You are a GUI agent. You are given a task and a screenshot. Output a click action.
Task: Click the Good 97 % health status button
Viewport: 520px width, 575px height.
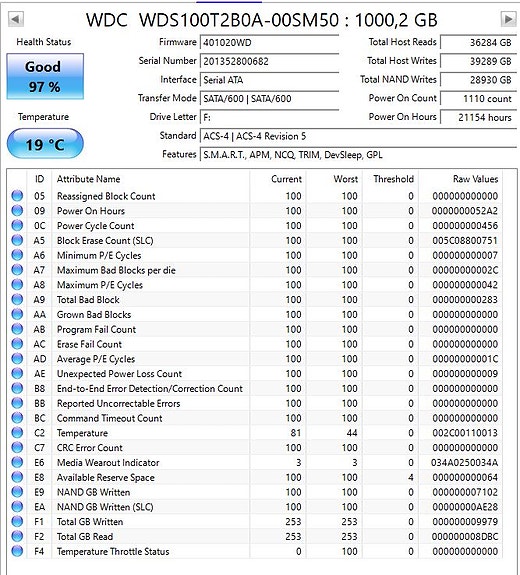[45, 76]
